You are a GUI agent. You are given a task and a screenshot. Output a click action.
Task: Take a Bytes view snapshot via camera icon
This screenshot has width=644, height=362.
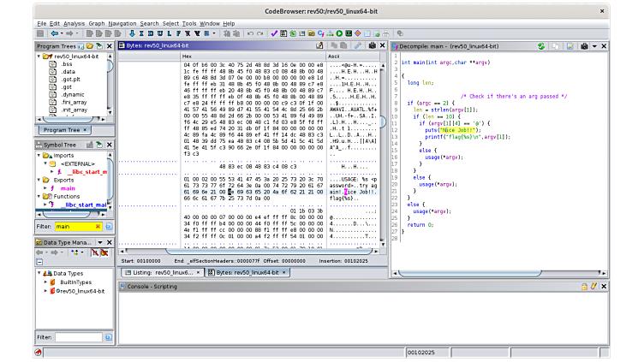[x=373, y=45]
